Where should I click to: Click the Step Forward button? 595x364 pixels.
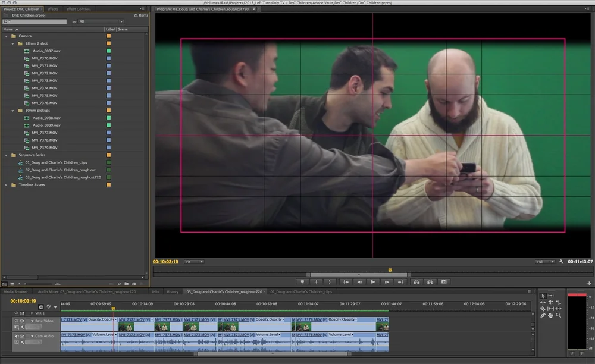[x=386, y=282]
